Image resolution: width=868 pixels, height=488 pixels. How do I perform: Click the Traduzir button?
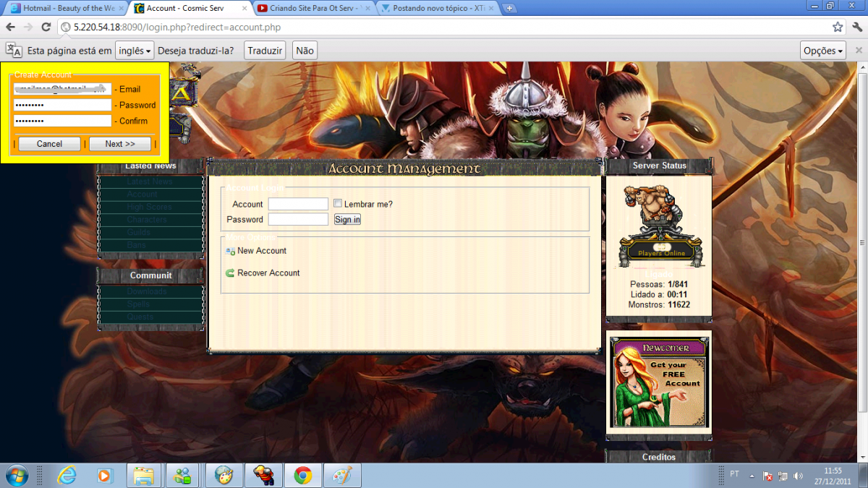pyautogui.click(x=265, y=51)
